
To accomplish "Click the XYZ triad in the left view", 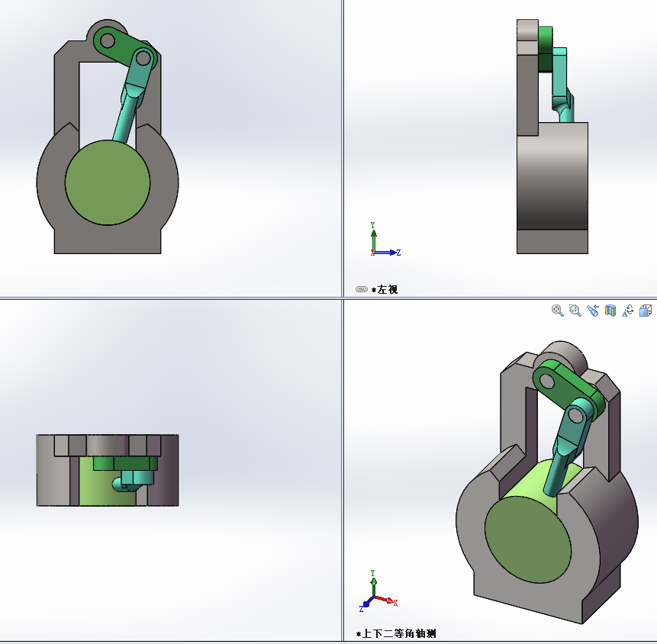I will [385, 240].
